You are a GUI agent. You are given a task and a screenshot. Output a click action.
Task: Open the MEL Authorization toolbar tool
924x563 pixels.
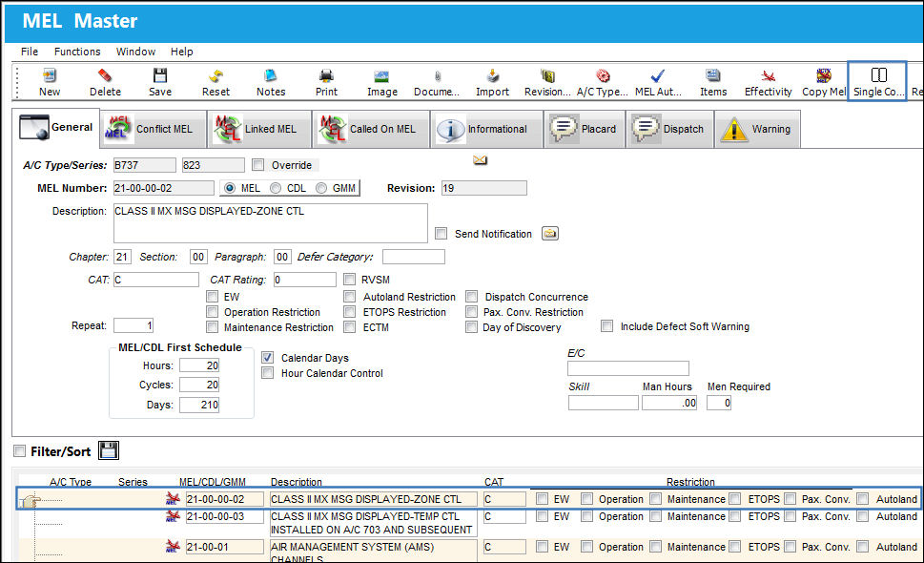(x=658, y=82)
